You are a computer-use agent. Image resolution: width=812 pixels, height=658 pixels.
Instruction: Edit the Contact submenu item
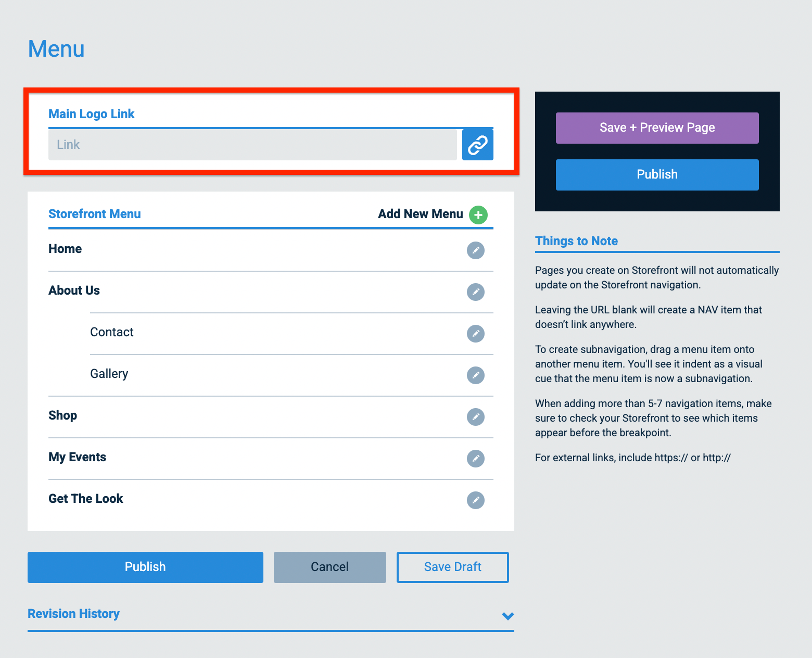point(475,334)
